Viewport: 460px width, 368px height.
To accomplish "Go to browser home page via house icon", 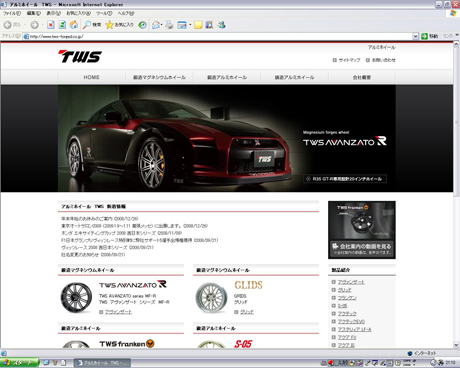I will pos(74,25).
